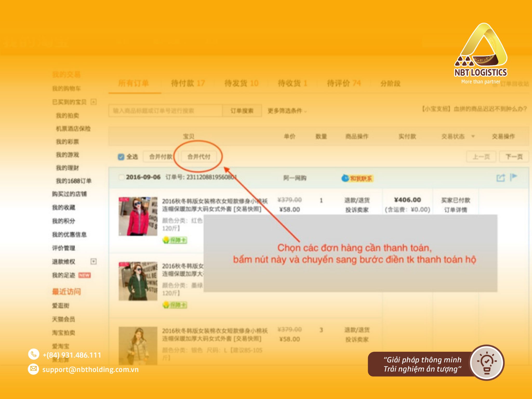This screenshot has height=399, width=532.
Task: Switch to the 待付款 17 tab
Action: click(188, 83)
